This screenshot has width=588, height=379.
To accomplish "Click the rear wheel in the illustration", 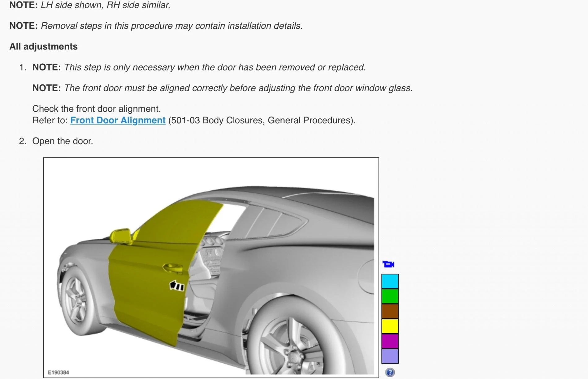I will 291,343.
